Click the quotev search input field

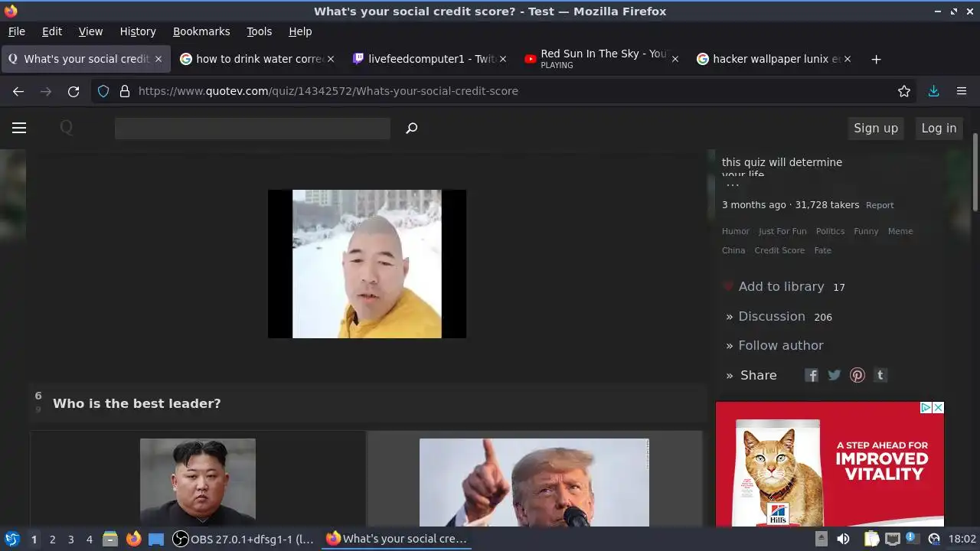coord(253,129)
